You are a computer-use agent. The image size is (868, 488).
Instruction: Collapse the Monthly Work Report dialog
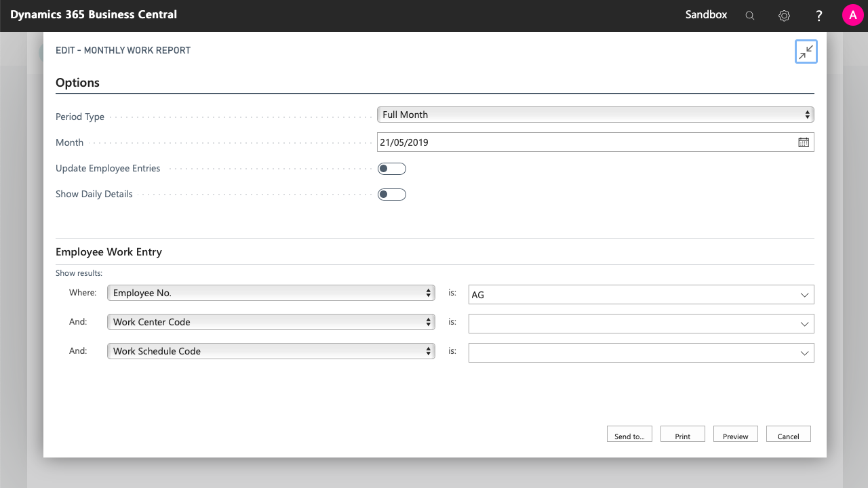[x=806, y=52]
